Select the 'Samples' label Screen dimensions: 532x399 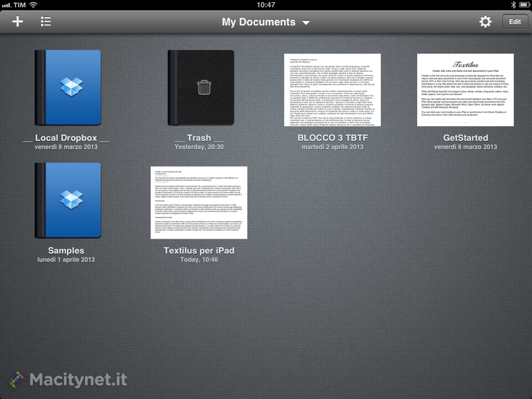tap(66, 251)
